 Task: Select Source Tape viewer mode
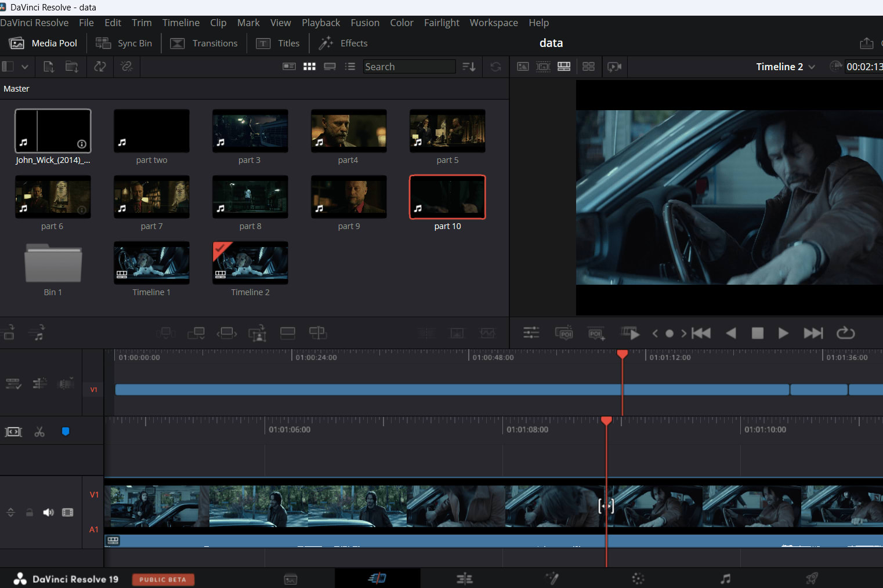pos(543,67)
